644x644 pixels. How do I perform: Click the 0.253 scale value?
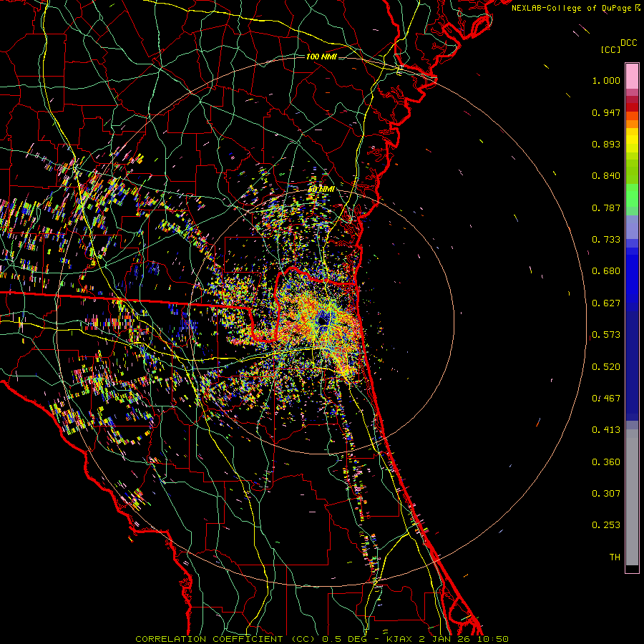[606, 525]
